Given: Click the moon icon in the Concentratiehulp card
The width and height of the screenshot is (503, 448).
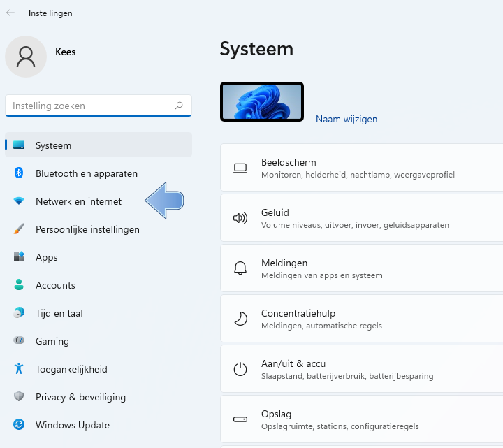Looking at the screenshot, I should tap(240, 319).
